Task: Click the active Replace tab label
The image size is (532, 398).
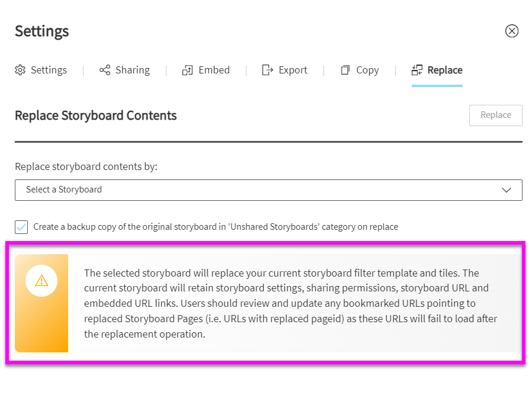Action: click(x=445, y=70)
